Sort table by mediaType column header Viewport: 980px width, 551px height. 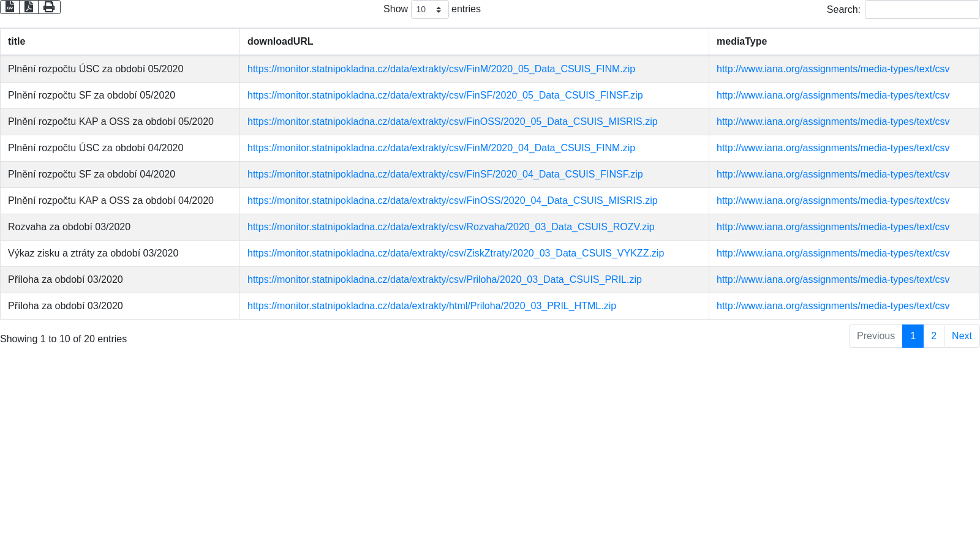tap(741, 42)
